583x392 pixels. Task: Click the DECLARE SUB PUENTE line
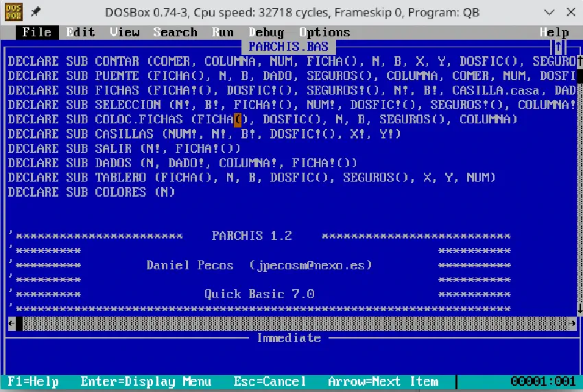coord(292,76)
